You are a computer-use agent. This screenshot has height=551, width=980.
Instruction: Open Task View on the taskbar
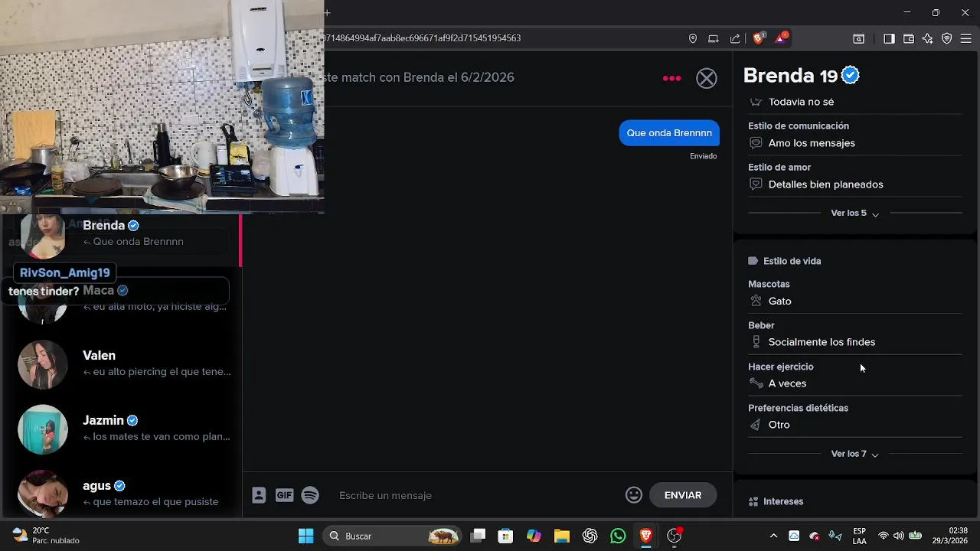click(x=478, y=536)
